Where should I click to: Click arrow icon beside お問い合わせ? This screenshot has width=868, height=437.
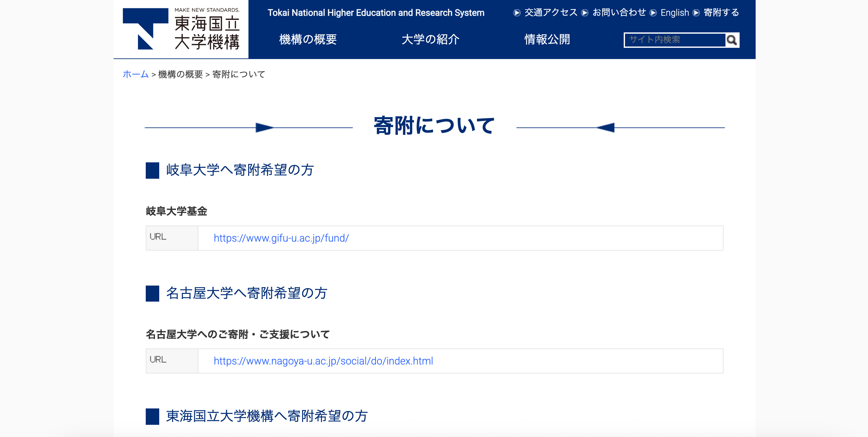pyautogui.click(x=585, y=13)
